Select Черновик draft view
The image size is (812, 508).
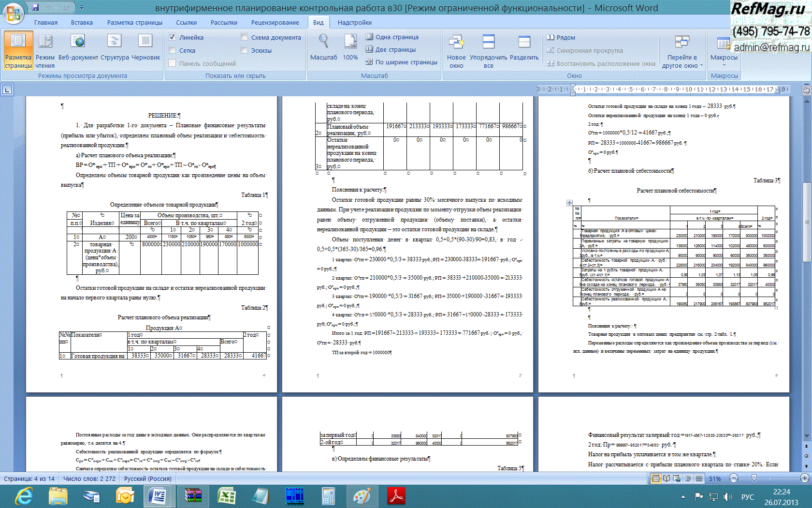pyautogui.click(x=145, y=48)
